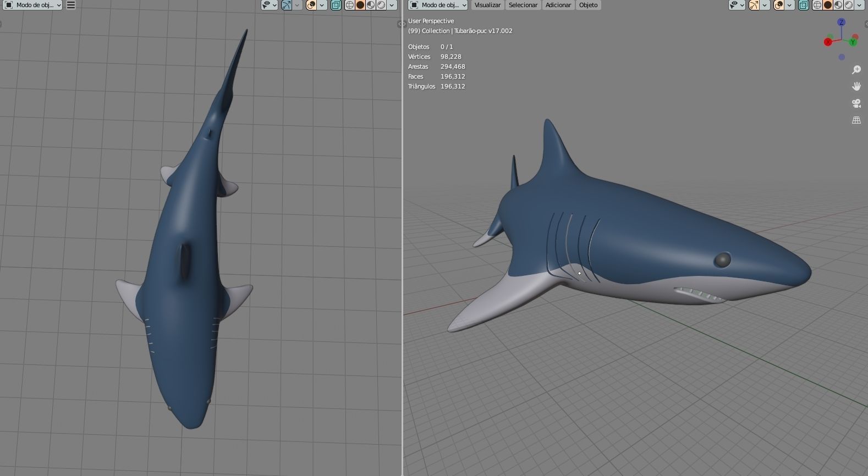The height and width of the screenshot is (476, 868).
Task: Click the 'Triângulos 196,312' statistic
Action: (x=436, y=86)
